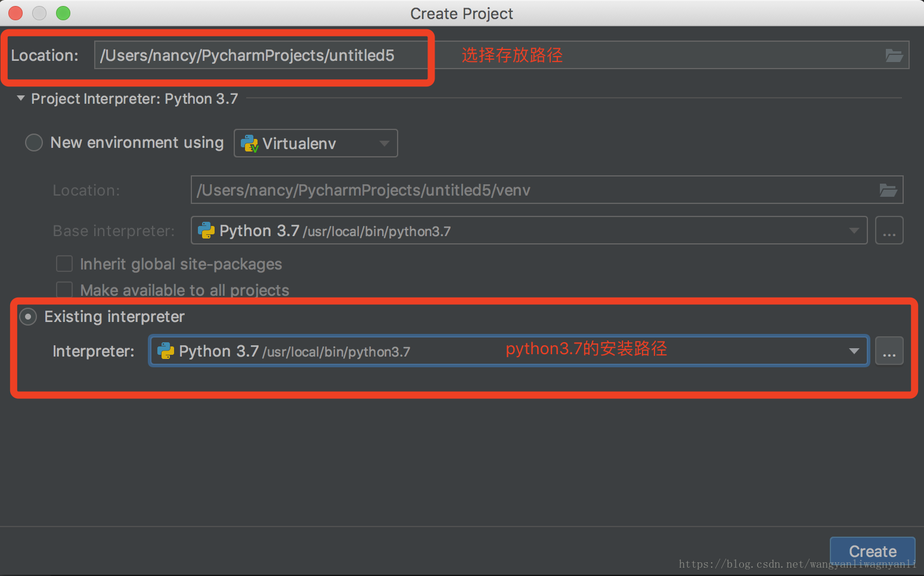The image size is (924, 576).
Task: Collapse the Project Interpreter: Python 3.7 section
Action: coord(21,98)
